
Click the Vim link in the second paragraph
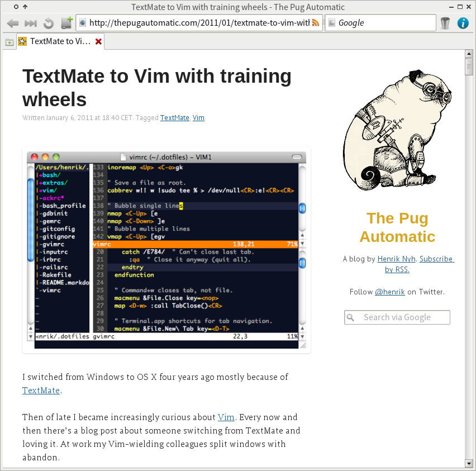tap(226, 417)
